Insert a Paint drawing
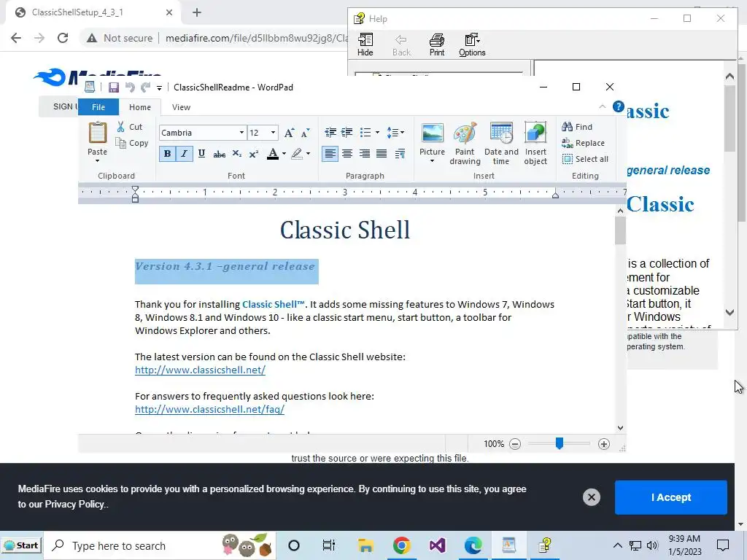This screenshot has width=747, height=560. click(x=465, y=143)
